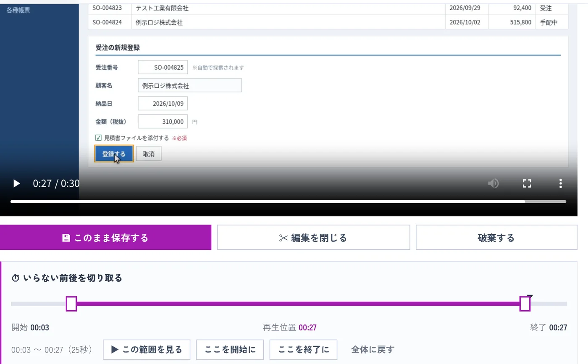This screenshot has width=588, height=364.
Task: Click 開始 00:03 label
Action: coord(30,327)
